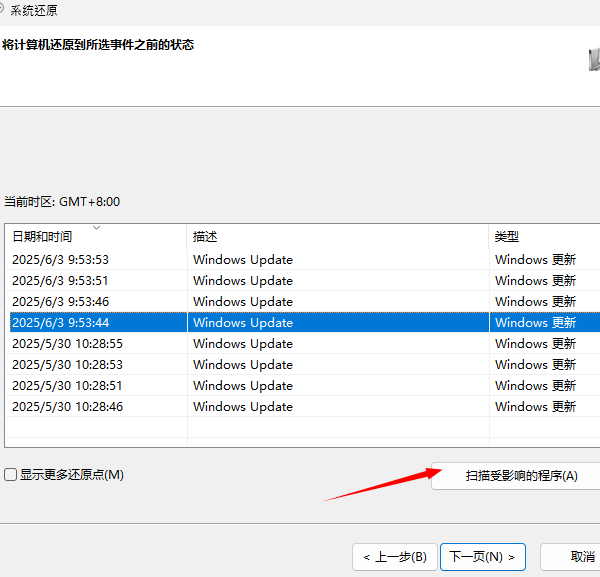Image resolution: width=600 pixels, height=577 pixels.
Task: Sort by the 日期和时间 column header
Action: [96, 236]
